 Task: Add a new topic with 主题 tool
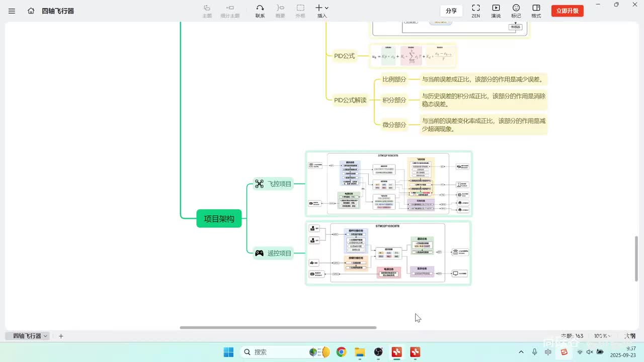click(207, 11)
